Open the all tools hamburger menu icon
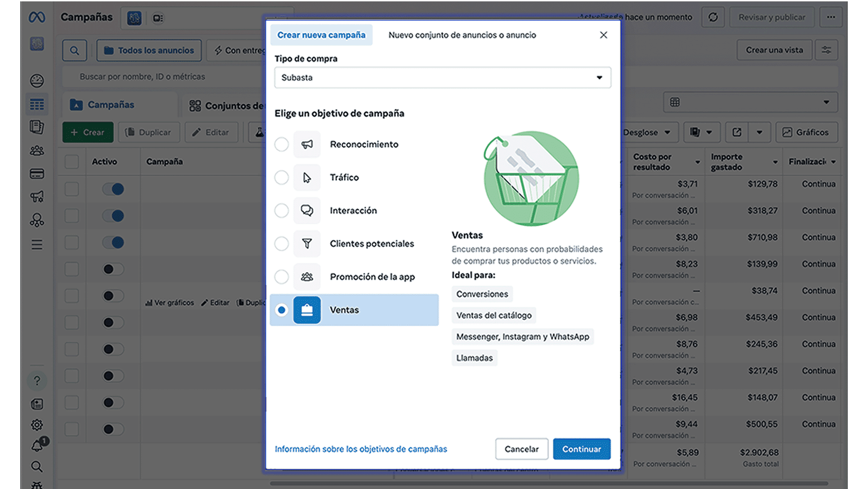 [37, 245]
